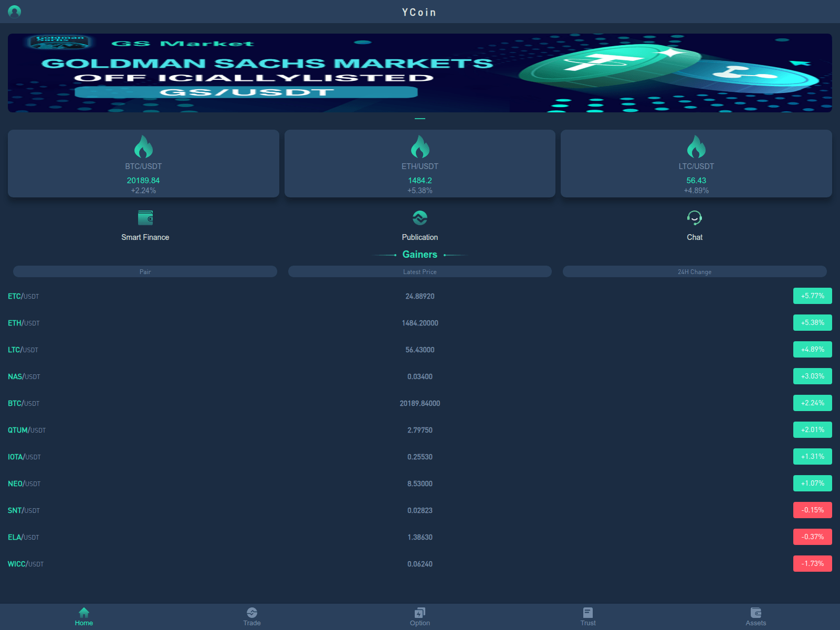Select the ETC/USDT pair row
Image resolution: width=840 pixels, height=630 pixels.
click(420, 296)
